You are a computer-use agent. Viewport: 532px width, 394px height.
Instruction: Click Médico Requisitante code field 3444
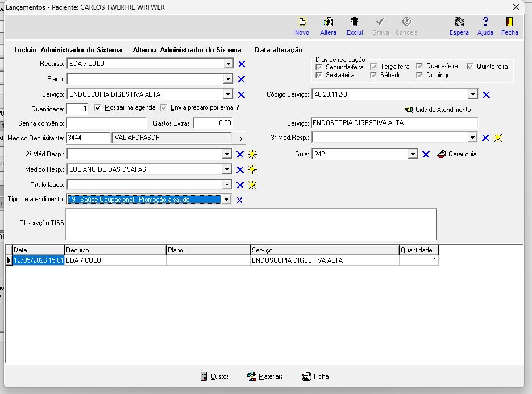tap(89, 138)
